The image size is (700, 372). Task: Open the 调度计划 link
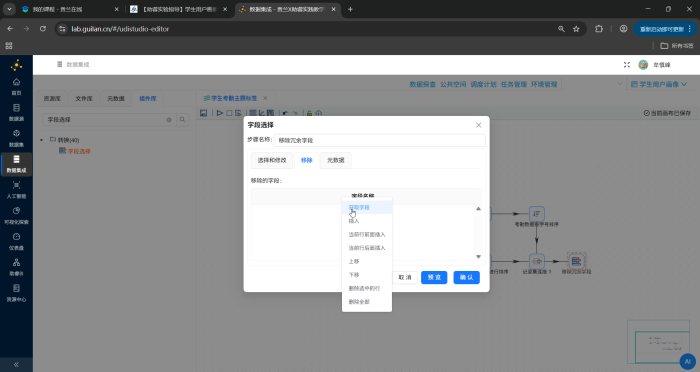point(483,84)
